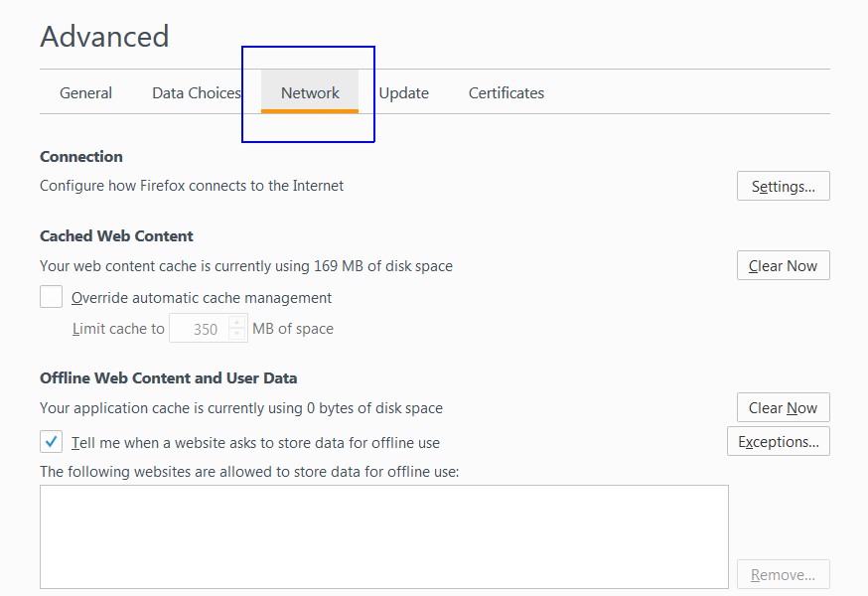Increase cache limit with up stepper arrow
Viewport: 868px width, 596px height.
click(237, 322)
